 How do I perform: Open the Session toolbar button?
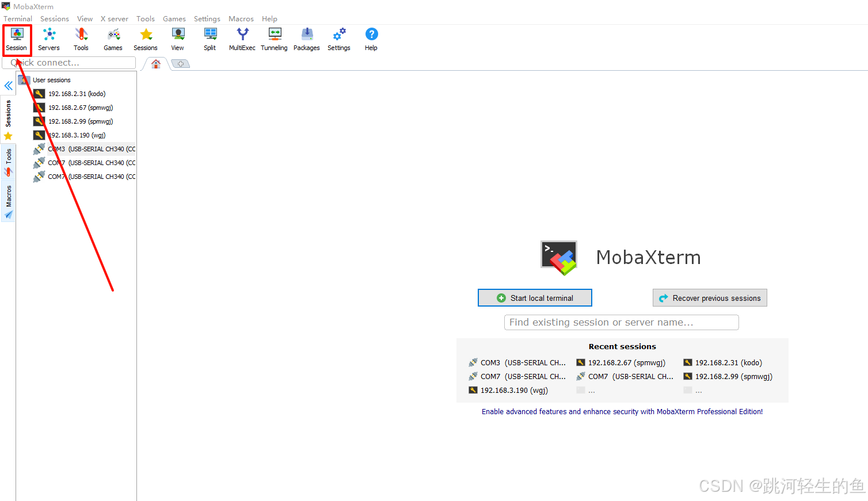tap(17, 40)
